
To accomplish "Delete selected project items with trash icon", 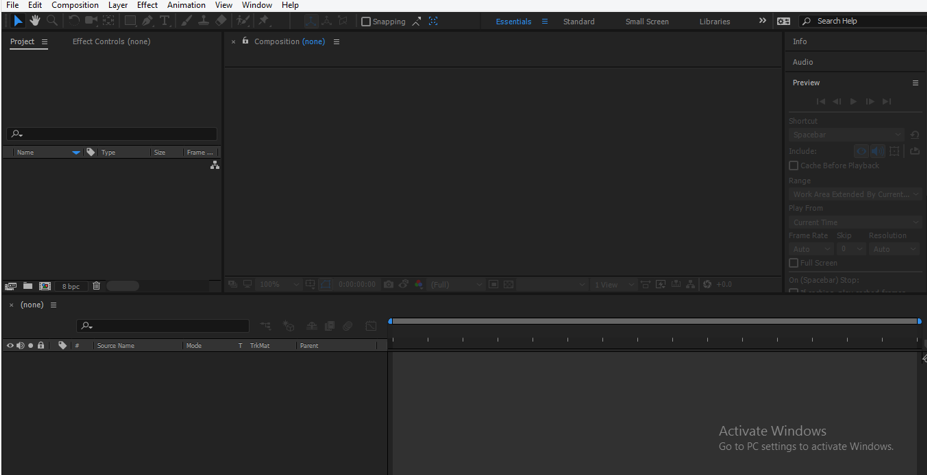I will coord(96,286).
